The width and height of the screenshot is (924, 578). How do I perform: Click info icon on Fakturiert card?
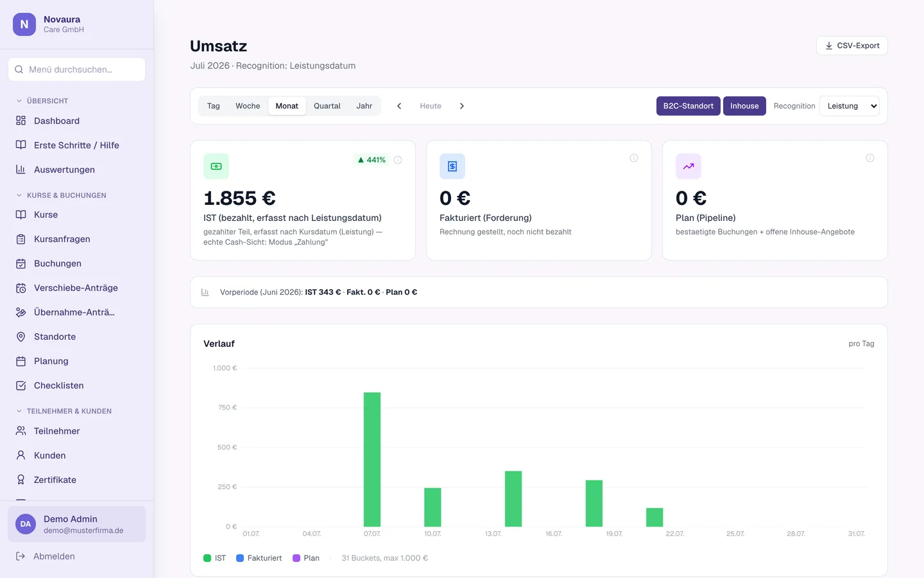[x=634, y=158]
